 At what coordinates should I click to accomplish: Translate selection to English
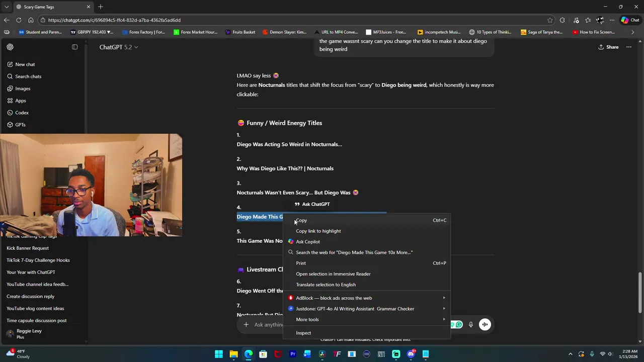pos(367,285)
